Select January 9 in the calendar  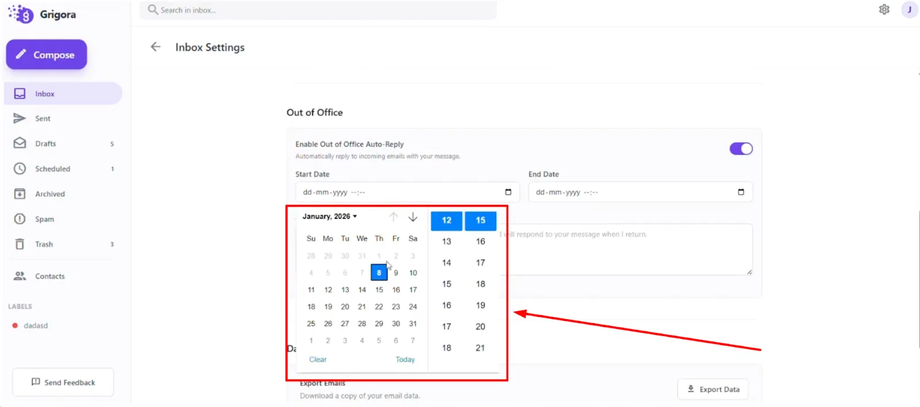pos(396,273)
